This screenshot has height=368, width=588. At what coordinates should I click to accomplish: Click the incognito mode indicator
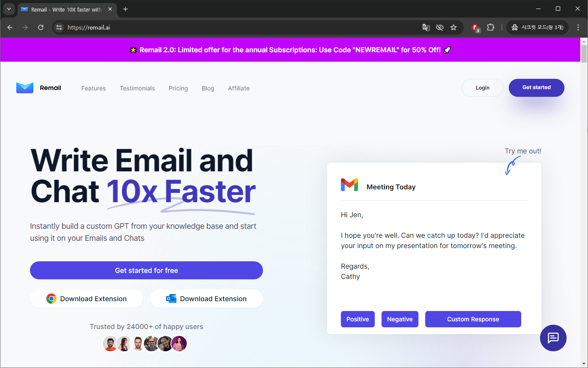coord(538,27)
